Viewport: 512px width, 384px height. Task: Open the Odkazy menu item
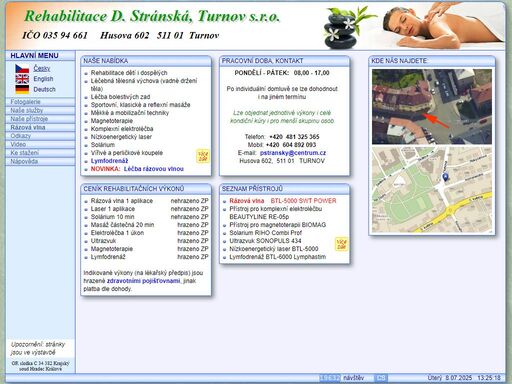point(40,136)
